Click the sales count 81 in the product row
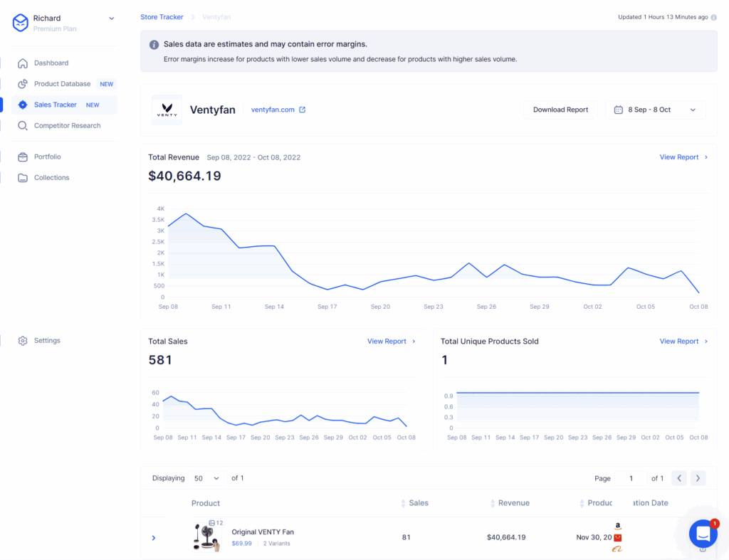Image resolution: width=729 pixels, height=560 pixels. (407, 538)
